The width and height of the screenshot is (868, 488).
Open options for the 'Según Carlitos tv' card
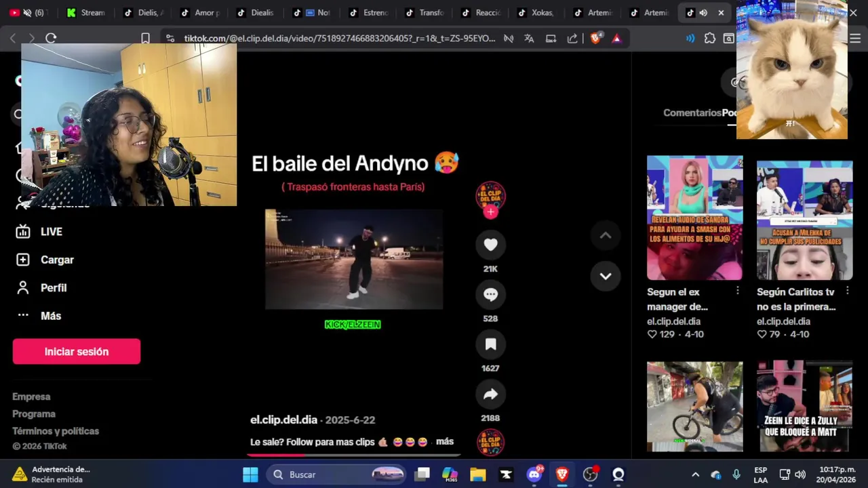(847, 291)
